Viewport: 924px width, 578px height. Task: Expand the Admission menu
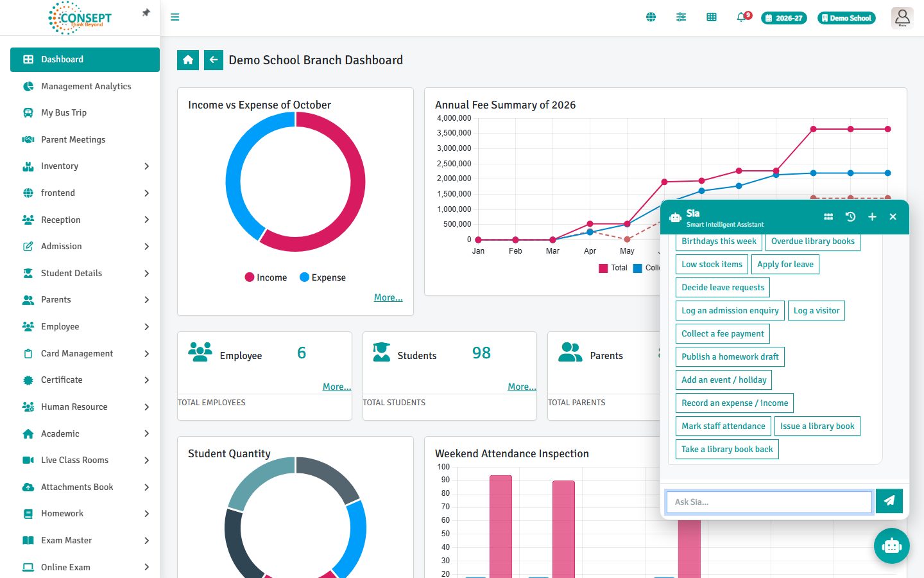click(85, 247)
